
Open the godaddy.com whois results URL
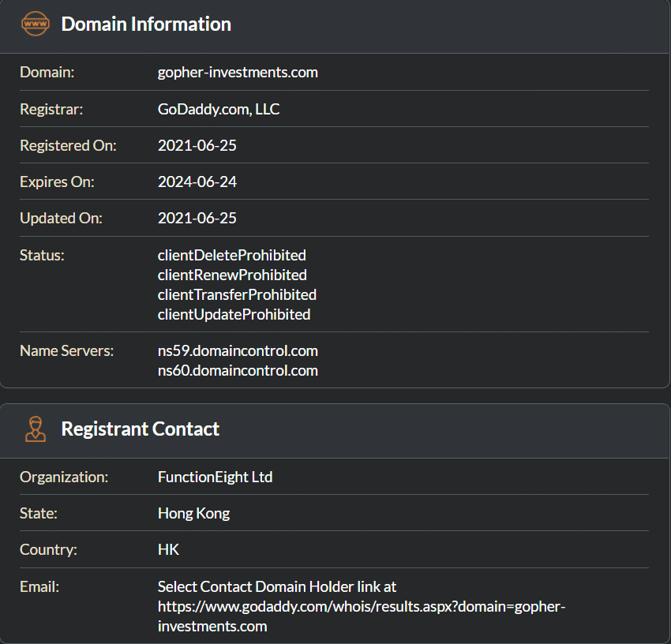point(362,607)
